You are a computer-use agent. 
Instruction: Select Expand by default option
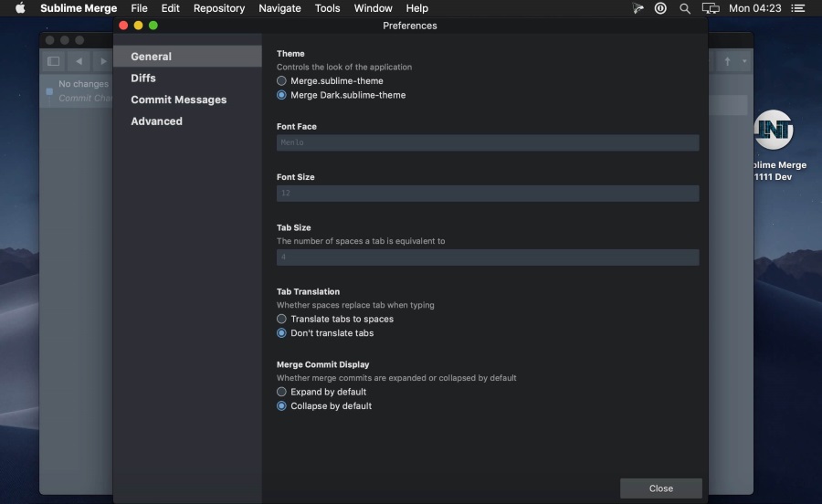[281, 392]
